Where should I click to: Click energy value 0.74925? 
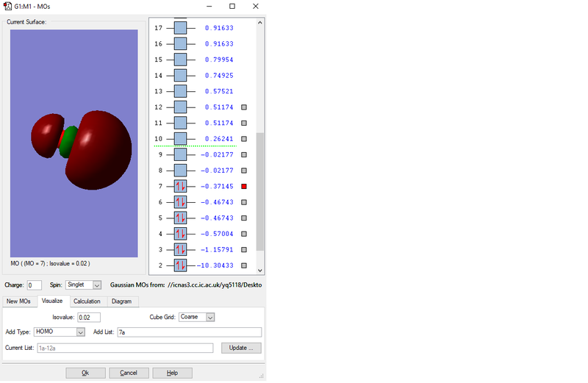tap(219, 76)
